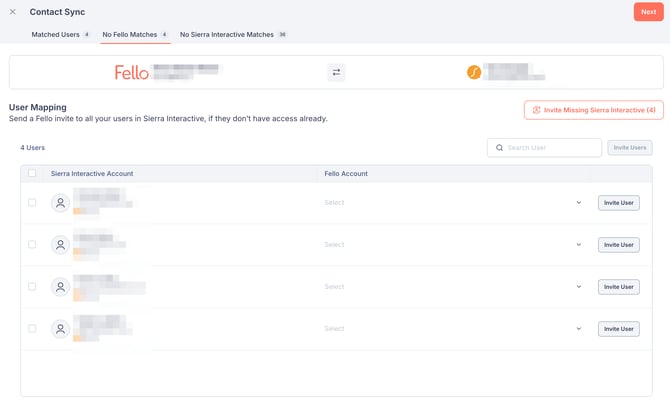
Task: Open the No Sierra Interactive Matches tab
Action: [x=233, y=35]
